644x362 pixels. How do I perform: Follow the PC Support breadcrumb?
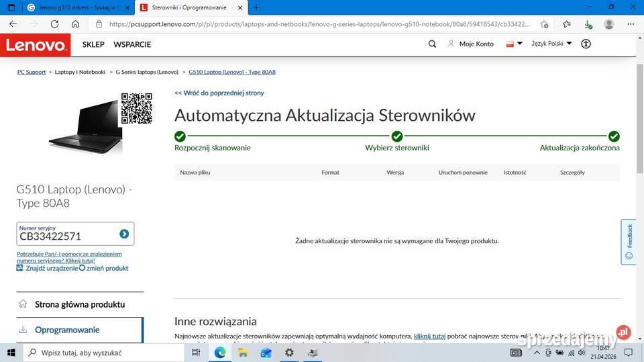click(x=32, y=72)
